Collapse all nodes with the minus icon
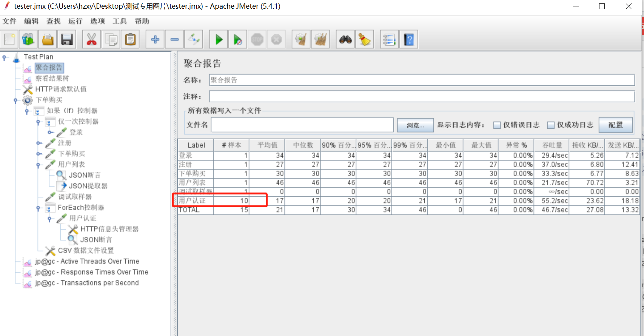Image resolution: width=644 pixels, height=336 pixels. point(174,39)
